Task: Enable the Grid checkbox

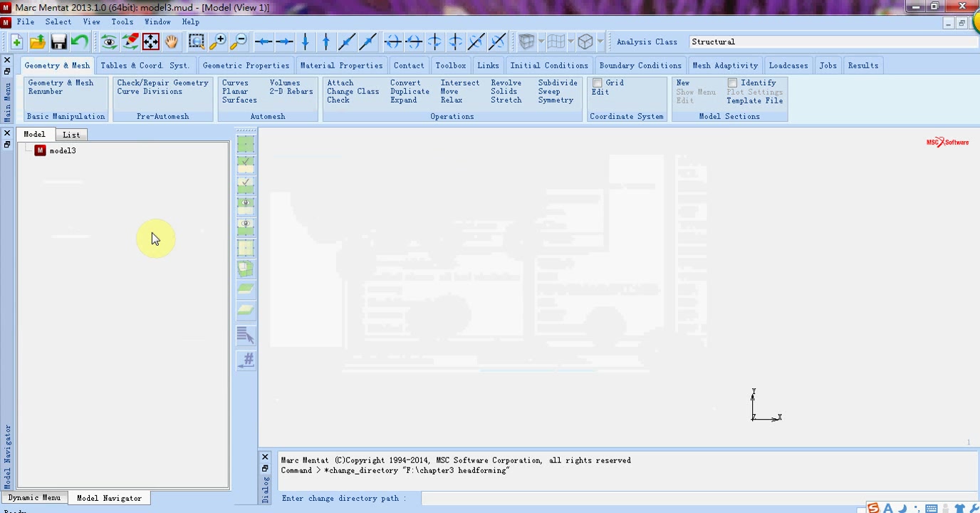Action: pos(598,83)
